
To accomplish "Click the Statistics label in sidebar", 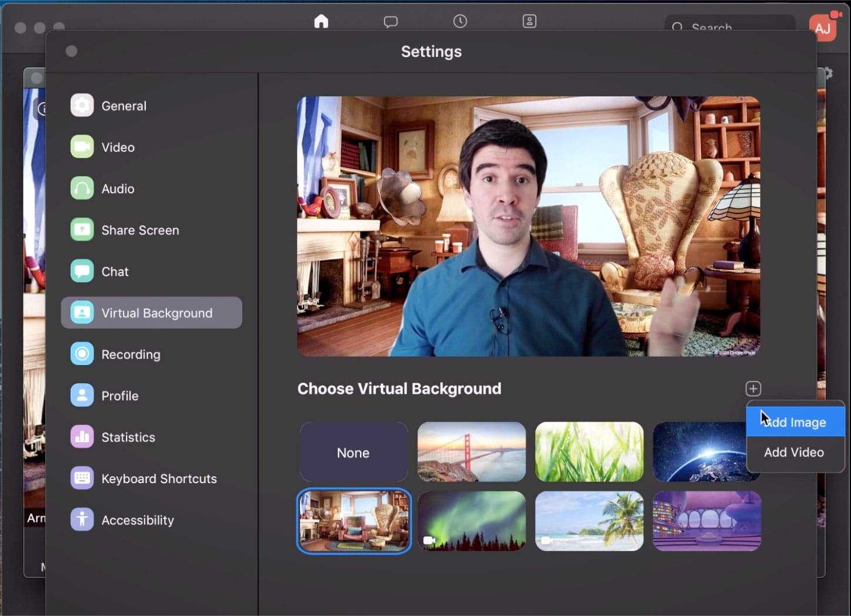I will (128, 437).
